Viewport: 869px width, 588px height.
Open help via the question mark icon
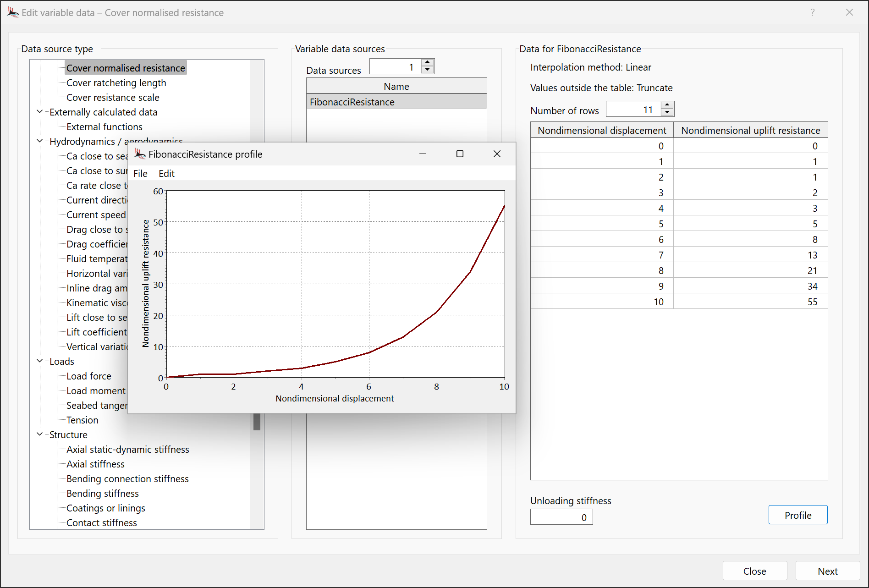tap(812, 12)
